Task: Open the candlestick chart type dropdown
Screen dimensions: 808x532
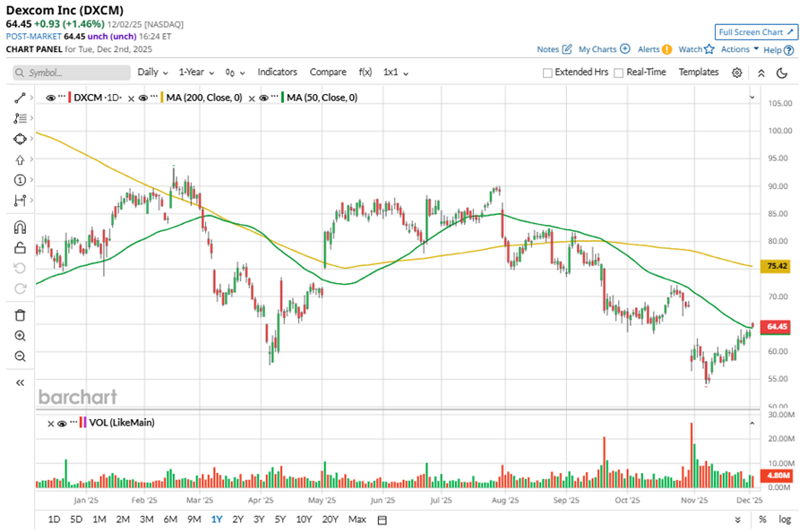Action: pos(235,73)
